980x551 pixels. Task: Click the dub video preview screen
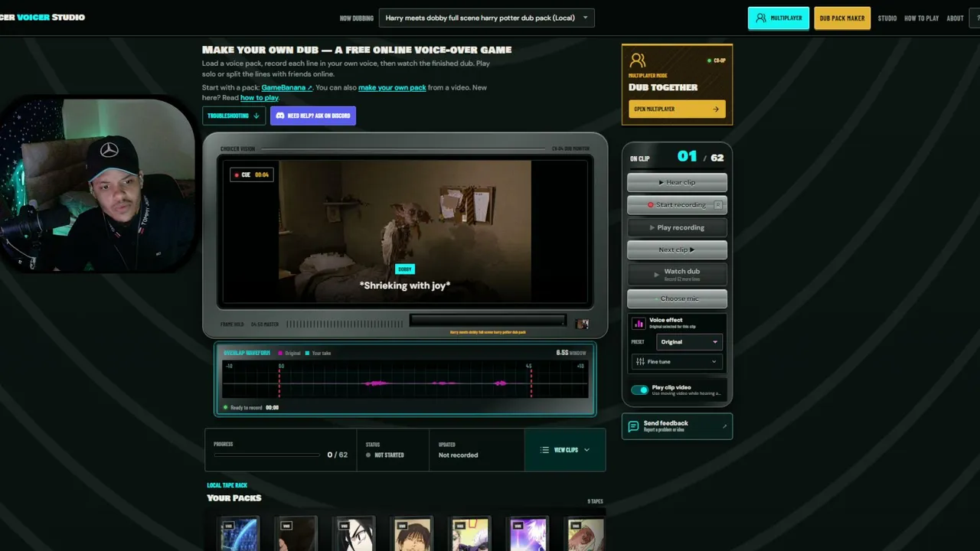(405, 232)
